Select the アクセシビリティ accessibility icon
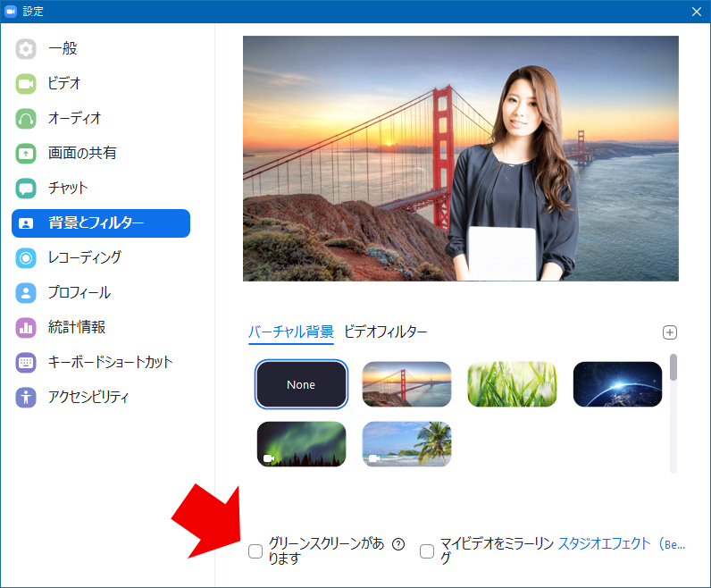Viewport: 711px width, 588px height. pos(26,398)
